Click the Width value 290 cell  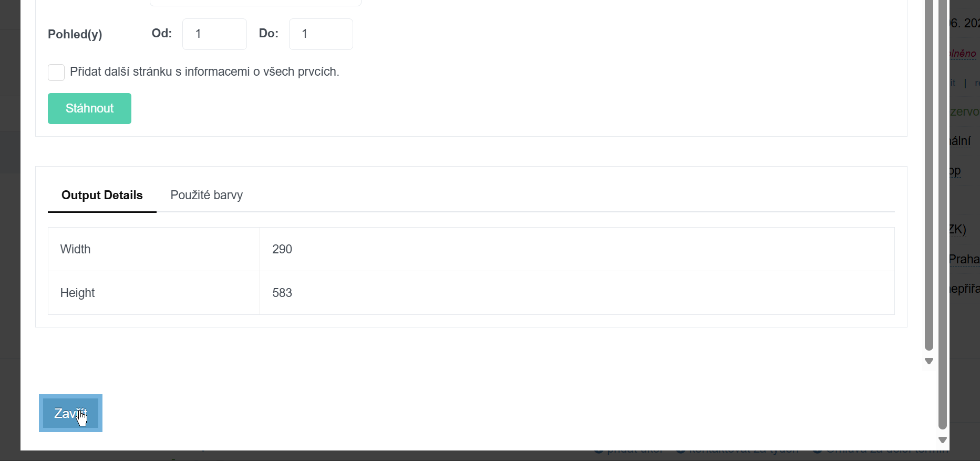[577, 249]
